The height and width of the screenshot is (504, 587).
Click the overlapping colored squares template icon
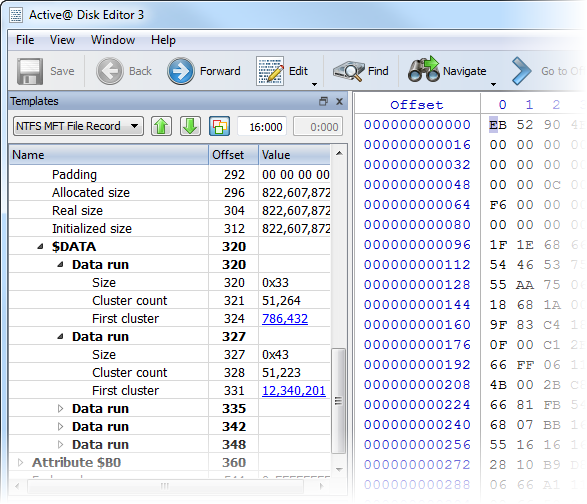click(219, 127)
